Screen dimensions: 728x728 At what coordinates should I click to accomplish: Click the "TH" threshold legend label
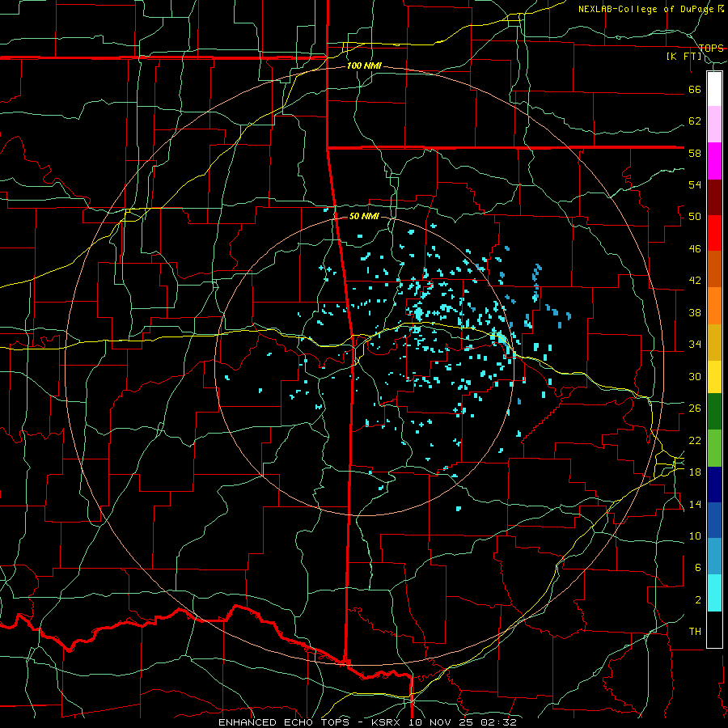click(695, 631)
